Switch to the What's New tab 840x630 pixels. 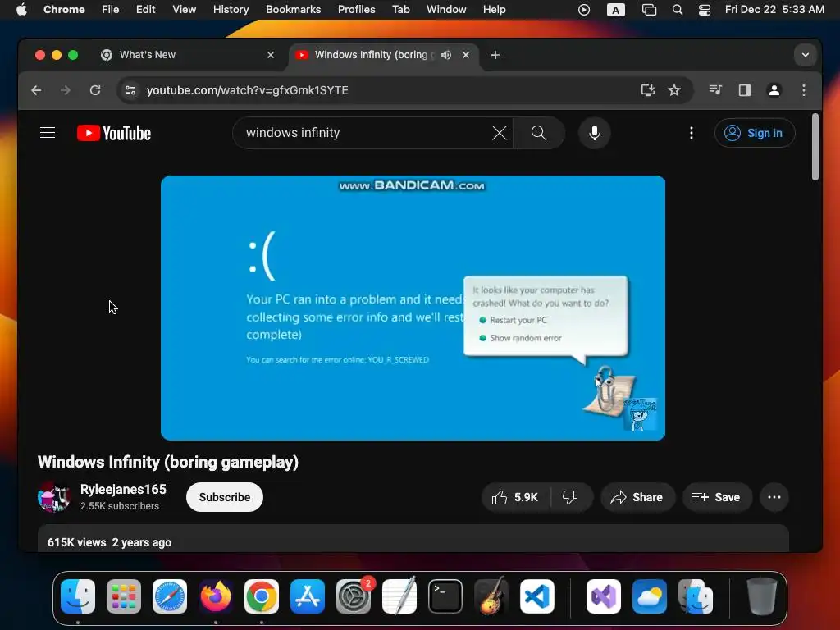188,55
